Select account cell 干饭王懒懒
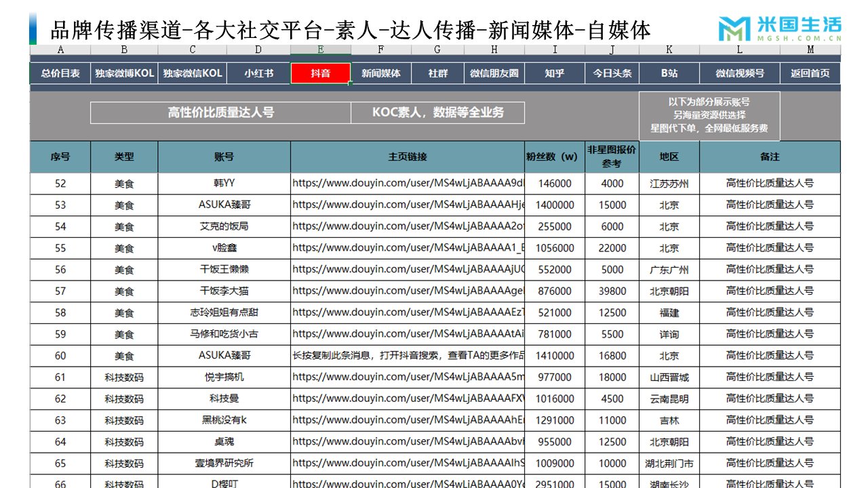Viewport: 868px width, 488px height. [224, 269]
